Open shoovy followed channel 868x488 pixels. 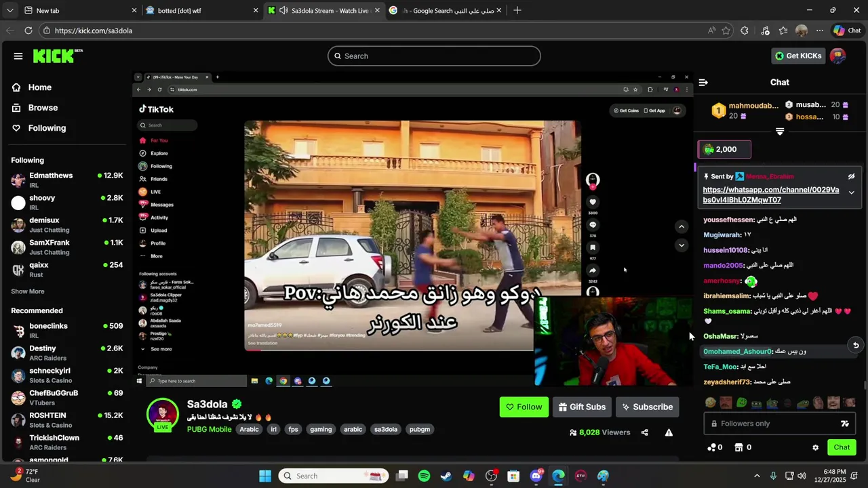pos(66,202)
